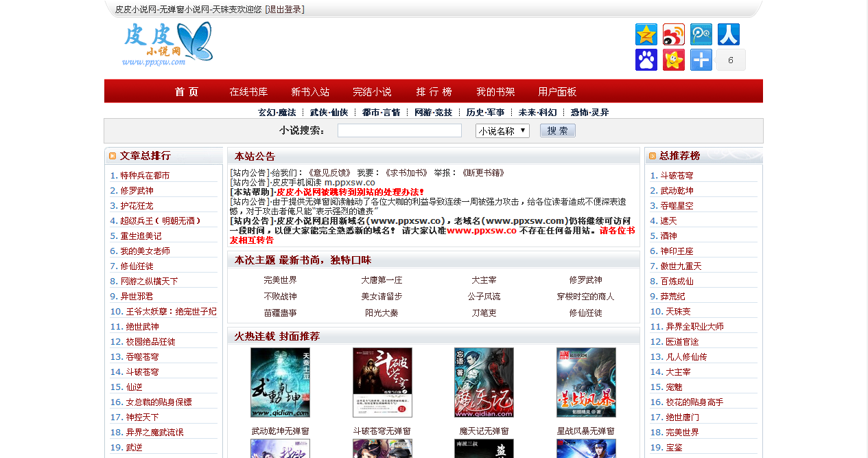Image resolution: width=868 pixels, height=458 pixels.
Task: Open the 斗破苍穹 book cover image
Action: (382, 382)
